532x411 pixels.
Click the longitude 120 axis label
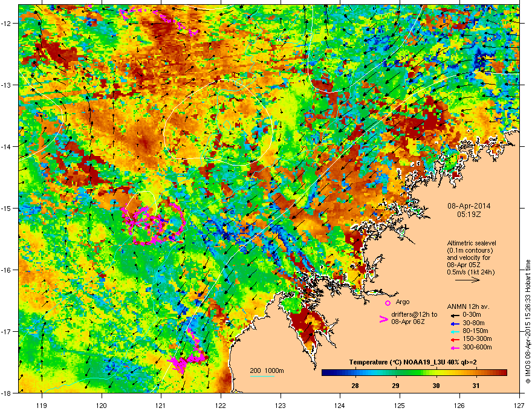pos(102,405)
